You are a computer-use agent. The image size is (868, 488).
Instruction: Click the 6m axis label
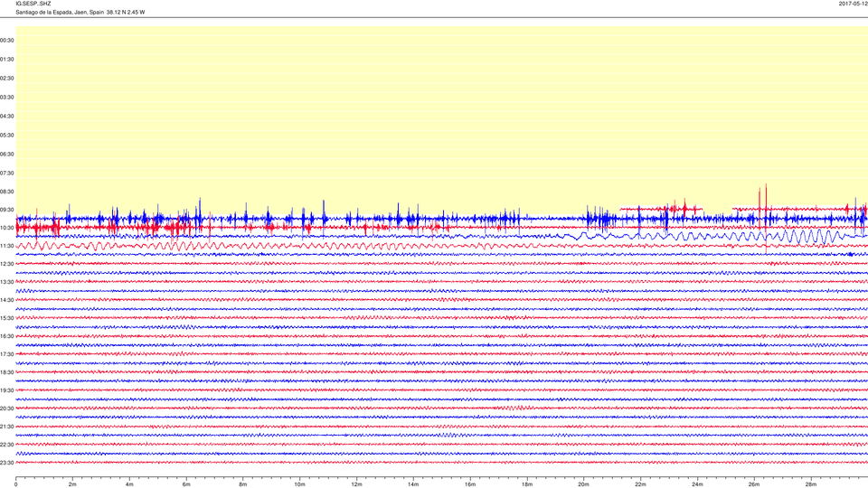coord(186,484)
